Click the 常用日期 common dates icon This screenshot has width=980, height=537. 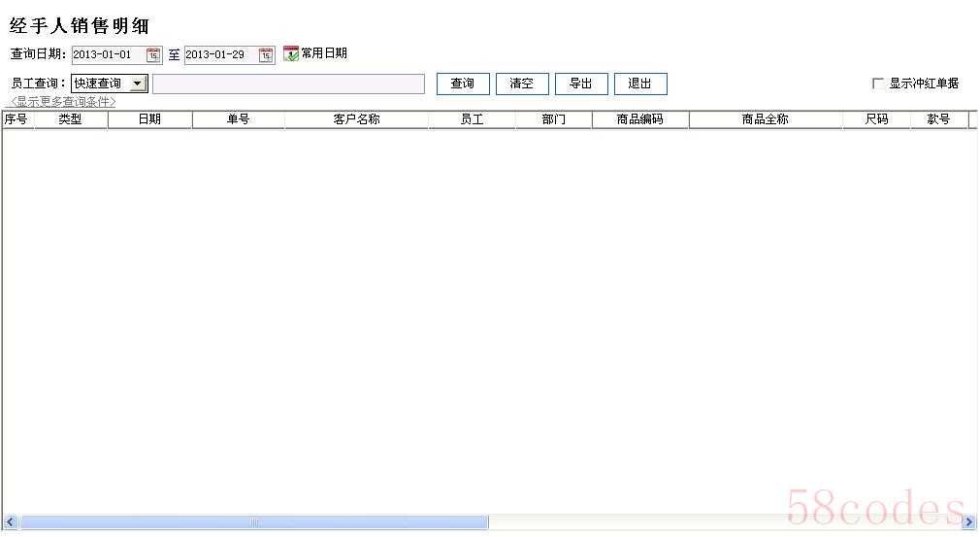pos(291,54)
